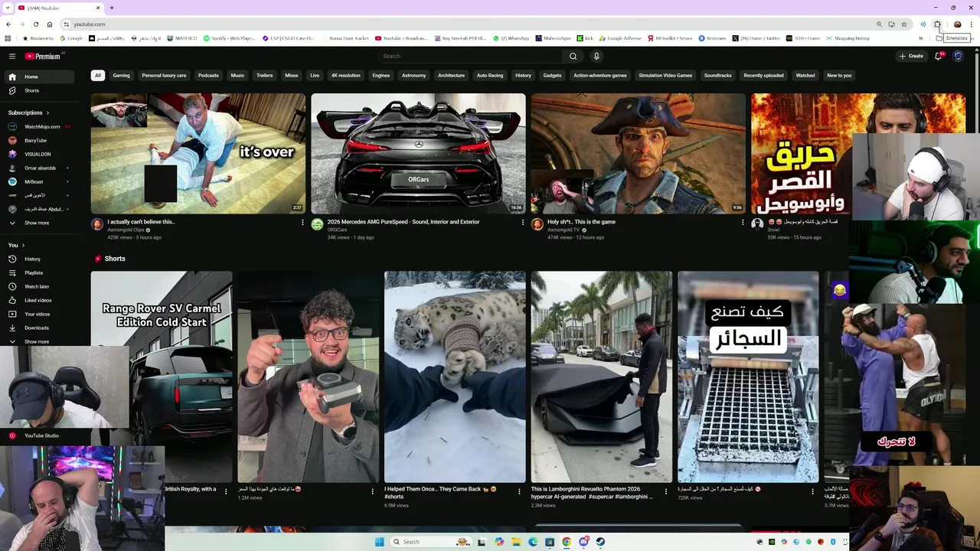Image resolution: width=980 pixels, height=551 pixels.
Task: Open the Chrome Extensions puzzle icon
Action: [937, 24]
